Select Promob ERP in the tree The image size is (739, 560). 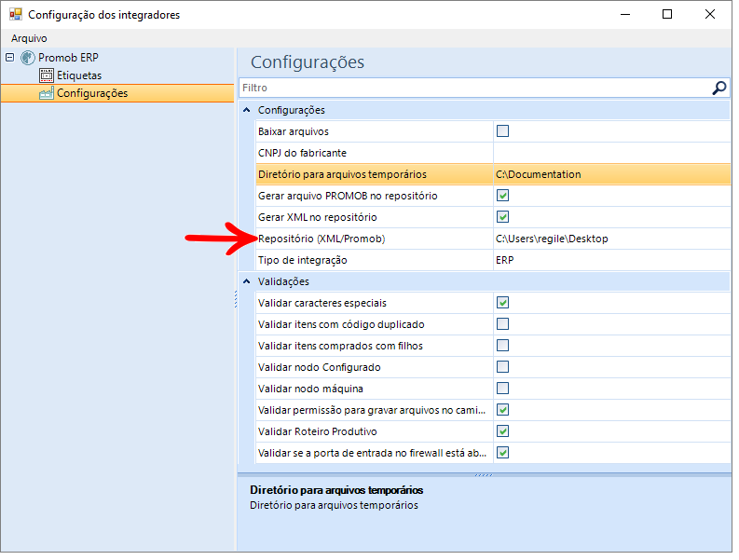pyautogui.click(x=68, y=58)
